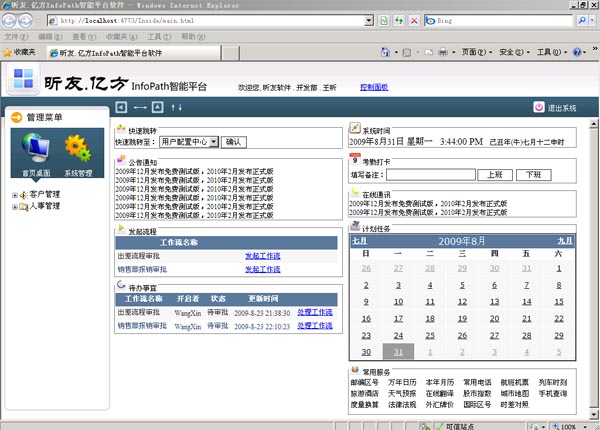Click the 退出系统 logout link
This screenshot has height=430, width=600.
point(561,108)
